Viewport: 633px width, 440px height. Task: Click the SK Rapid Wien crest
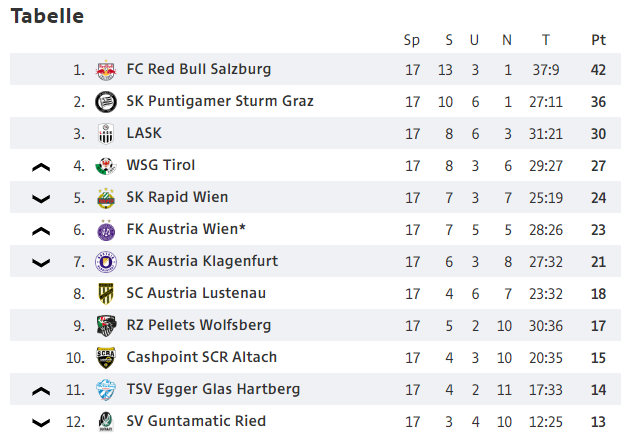point(106,198)
